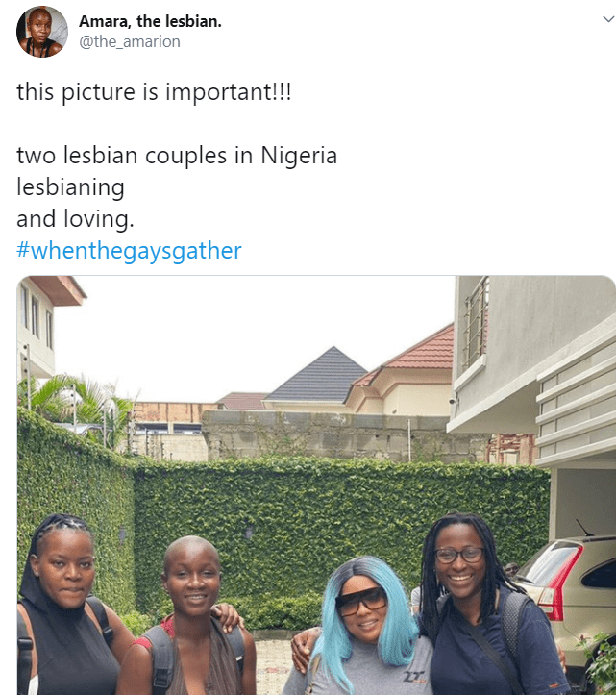This screenshot has height=695, width=616.
Task: Open the attached photo in full view
Action: pos(316,484)
